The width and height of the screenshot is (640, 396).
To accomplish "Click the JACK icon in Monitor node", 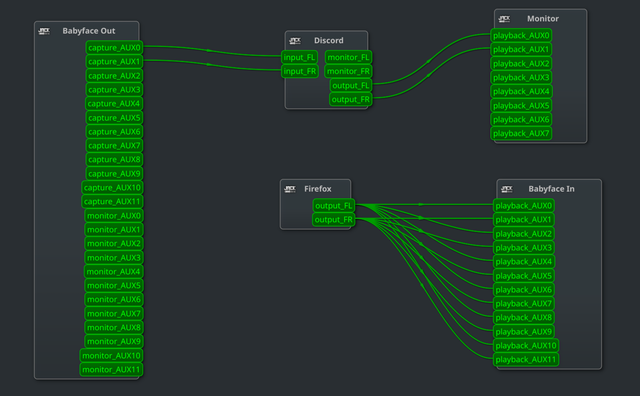I will [x=504, y=19].
